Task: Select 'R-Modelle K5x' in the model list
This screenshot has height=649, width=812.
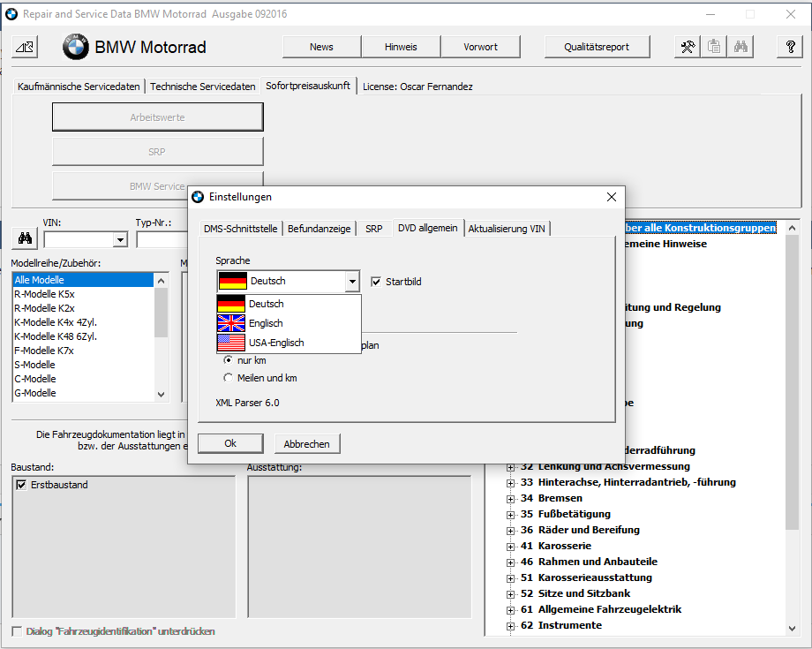Action: [x=44, y=294]
